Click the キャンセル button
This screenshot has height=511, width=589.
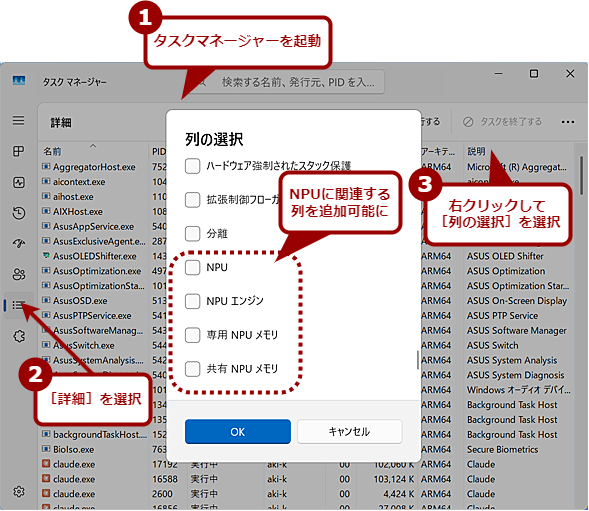350,432
